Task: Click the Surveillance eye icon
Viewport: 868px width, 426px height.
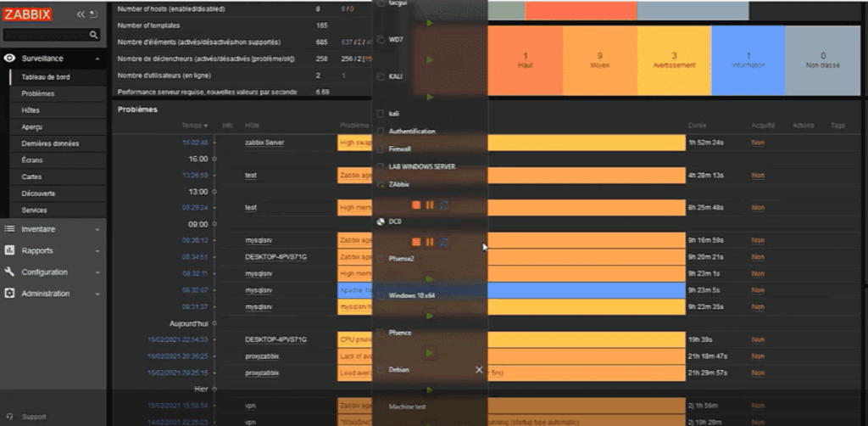Action: pyautogui.click(x=10, y=59)
